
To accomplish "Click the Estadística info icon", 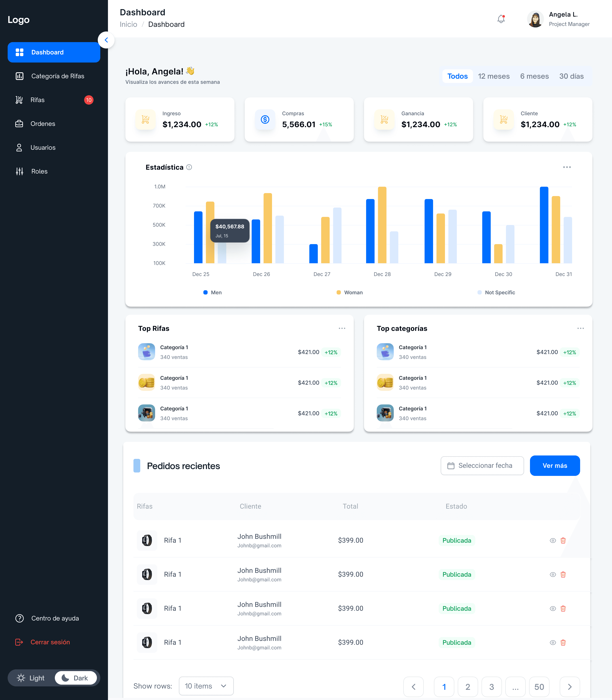I will pos(189,167).
